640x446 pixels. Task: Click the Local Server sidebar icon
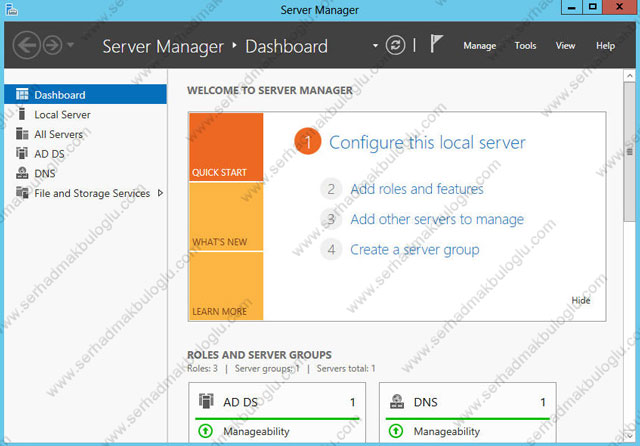click(x=22, y=114)
